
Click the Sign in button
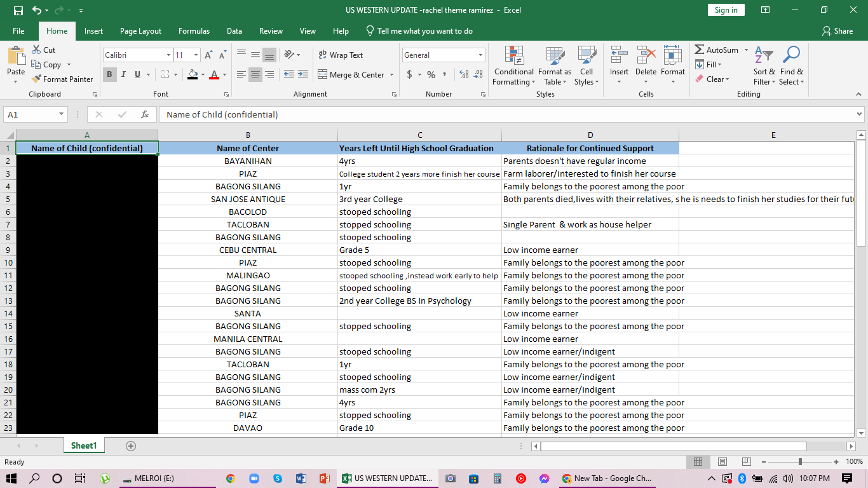tap(726, 10)
